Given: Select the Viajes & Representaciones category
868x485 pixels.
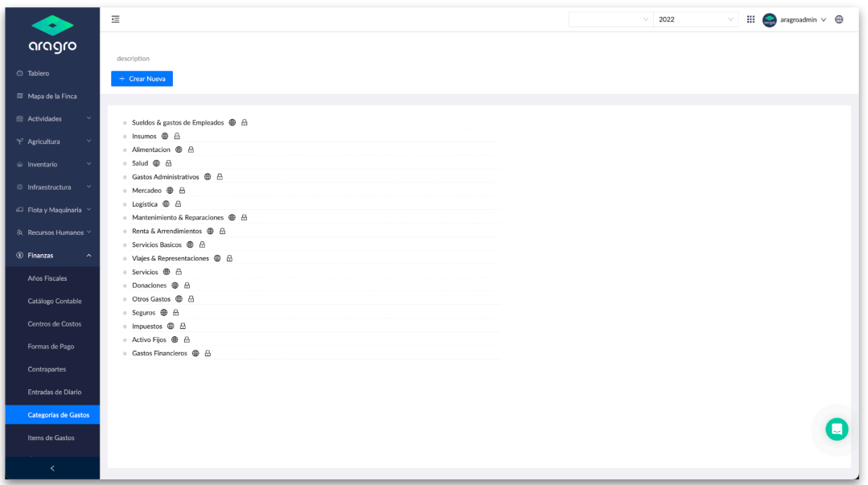Looking at the screenshot, I should coord(171,258).
